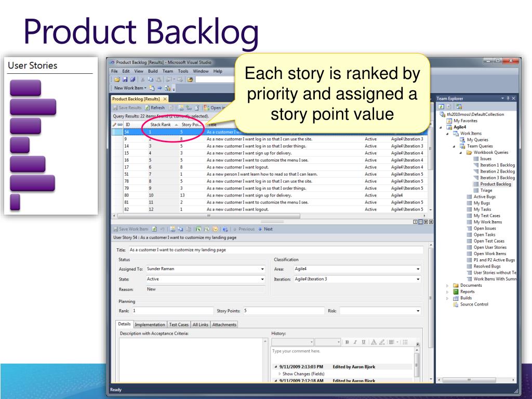The height and width of the screenshot is (399, 532).
Task: Select the row with ID 80 in results
Action: tap(270, 195)
